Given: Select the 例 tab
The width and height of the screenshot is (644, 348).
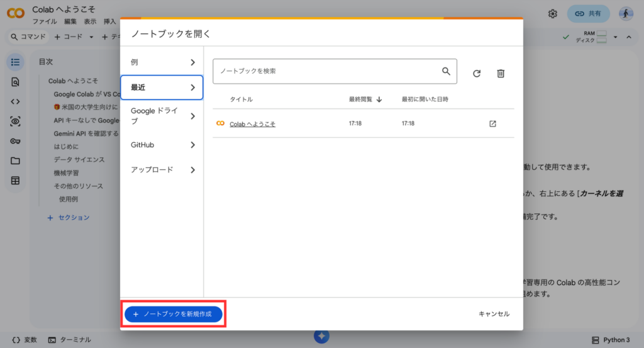Looking at the screenshot, I should tap(162, 62).
